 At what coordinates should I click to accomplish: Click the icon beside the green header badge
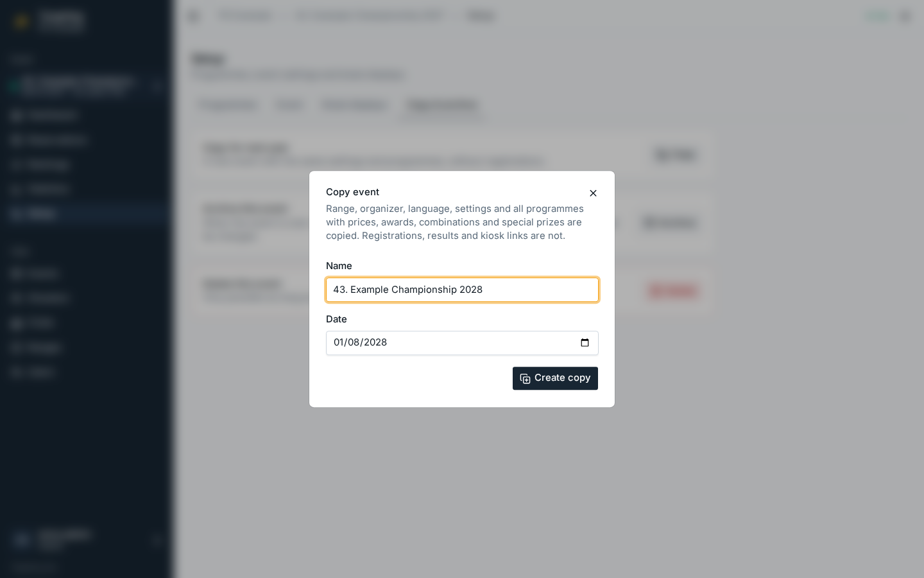[x=905, y=16]
